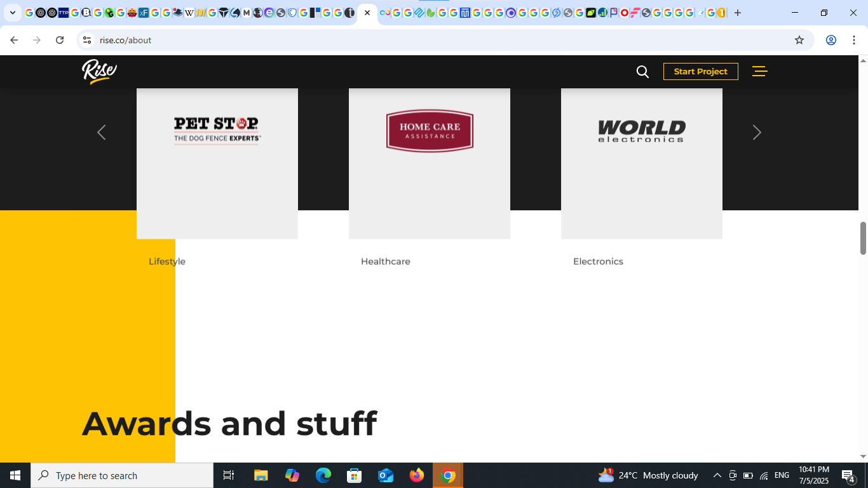This screenshot has height=488, width=868.
Task: Expand the tab search dropdown
Action: point(13,13)
